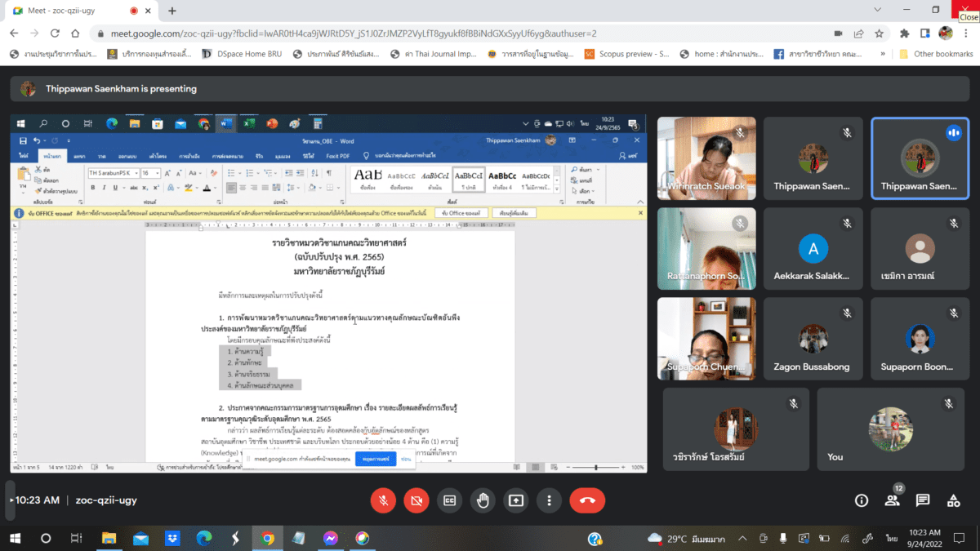Reload the Meet page
Viewport: 980px width, 551px height.
[55, 33]
